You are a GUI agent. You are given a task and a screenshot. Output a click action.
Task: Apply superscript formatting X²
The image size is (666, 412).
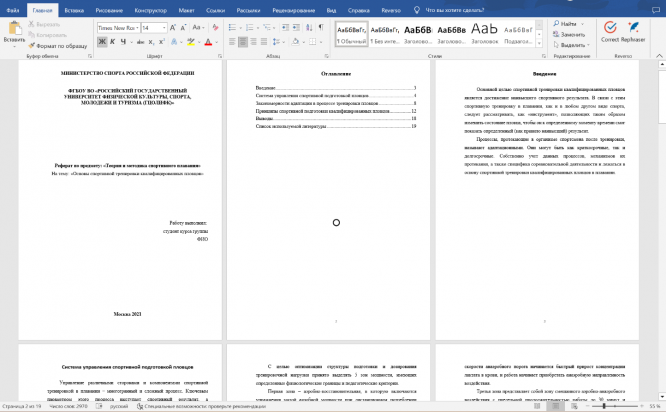tap(162, 42)
